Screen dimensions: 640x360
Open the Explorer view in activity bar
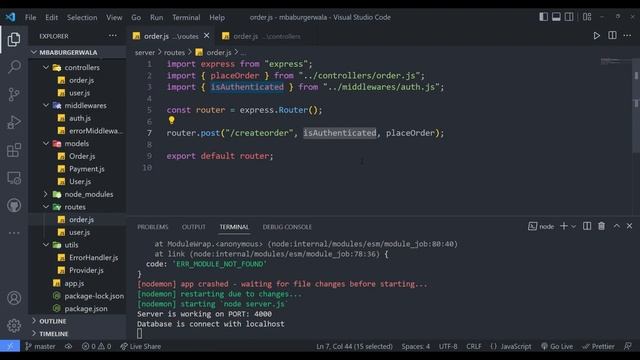(14, 40)
